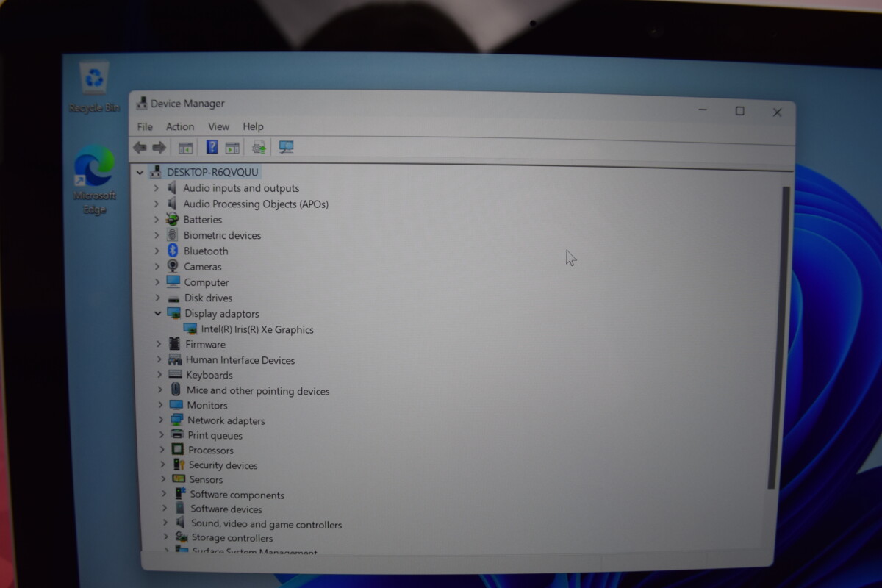
Task: Select the 'Keyboards' row label
Action: [x=209, y=375]
